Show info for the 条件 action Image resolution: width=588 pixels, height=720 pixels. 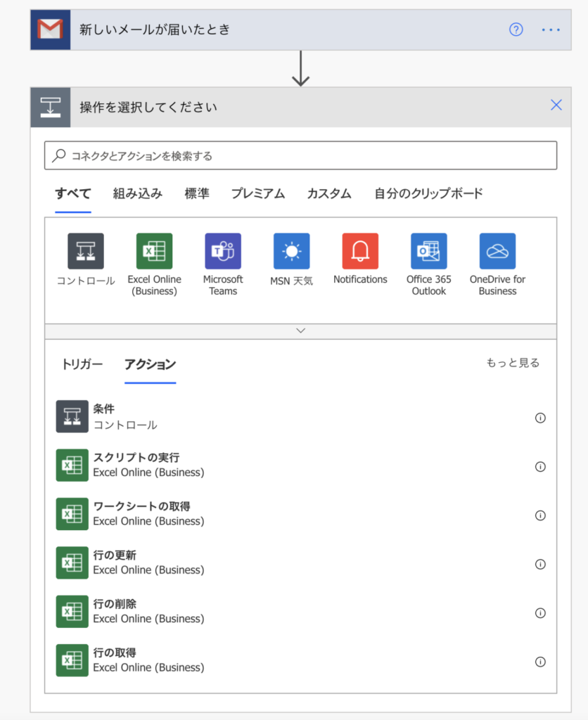540,418
